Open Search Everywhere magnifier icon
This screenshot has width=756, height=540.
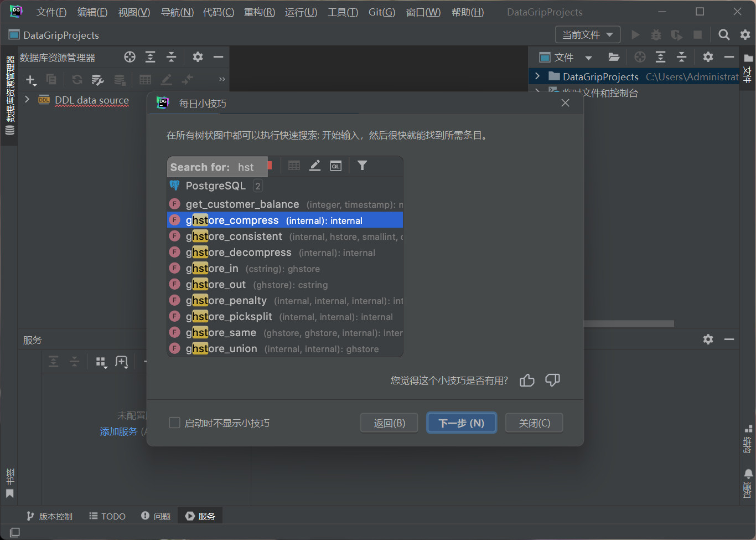click(724, 35)
